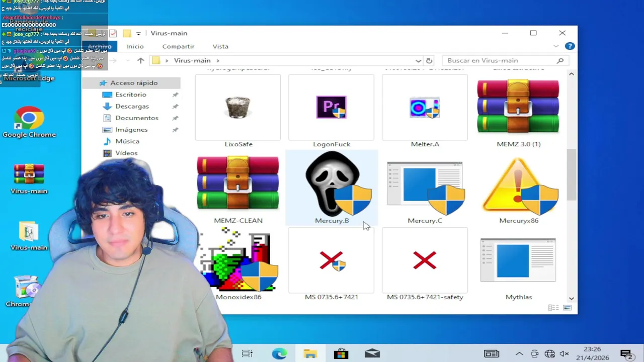Expand the ribbon chevron
The width and height of the screenshot is (644, 362).
[x=556, y=46]
